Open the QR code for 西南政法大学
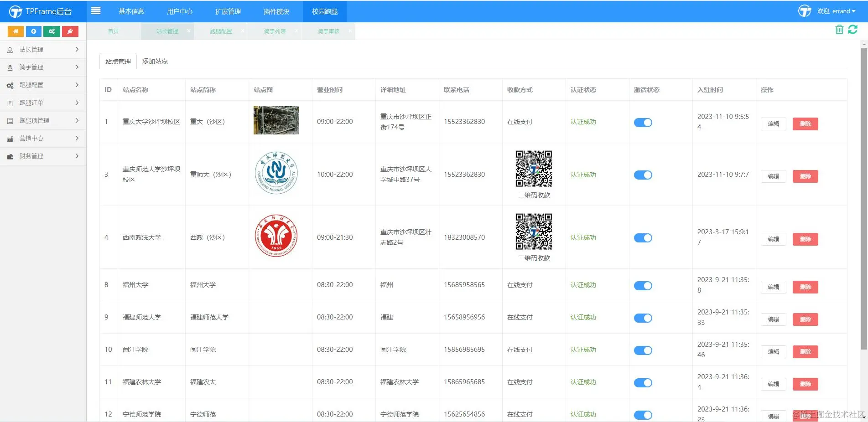 (x=534, y=232)
